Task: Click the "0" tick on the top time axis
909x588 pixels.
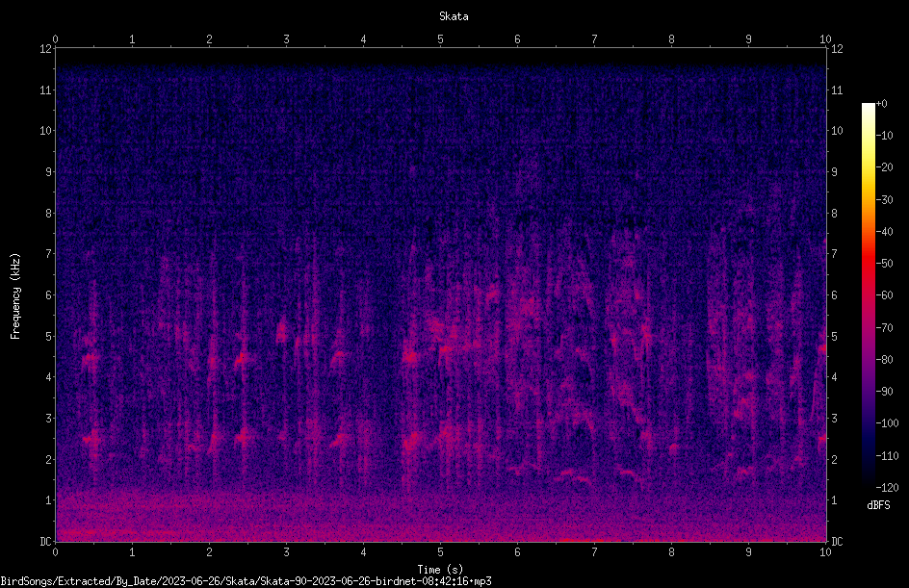Action: click(55, 39)
